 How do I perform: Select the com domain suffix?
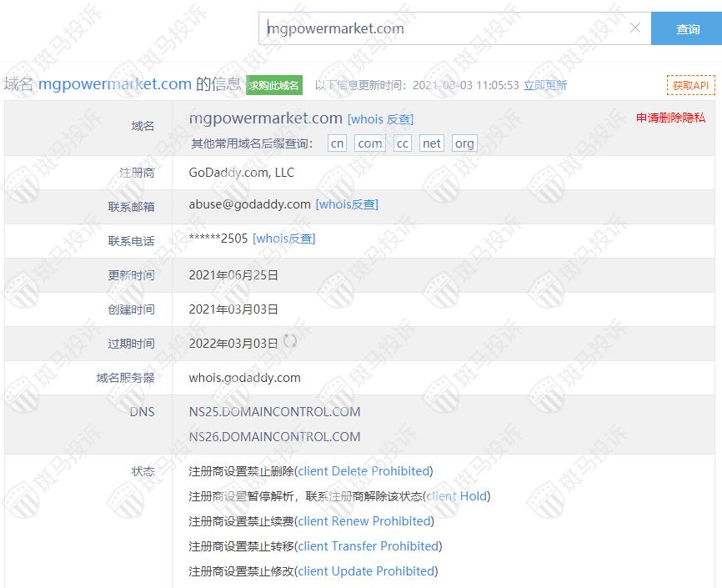[369, 143]
